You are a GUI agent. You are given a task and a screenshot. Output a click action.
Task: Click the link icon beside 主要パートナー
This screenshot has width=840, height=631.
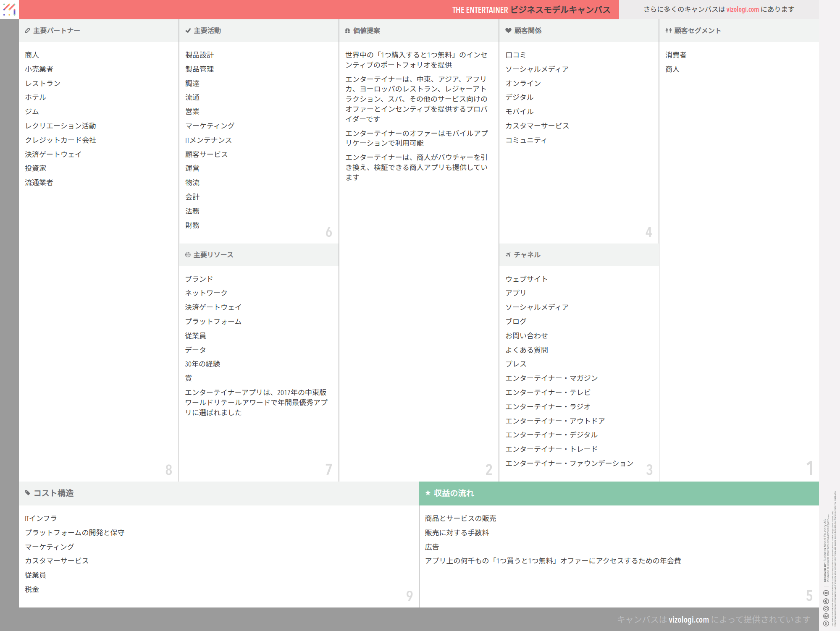pos(27,31)
